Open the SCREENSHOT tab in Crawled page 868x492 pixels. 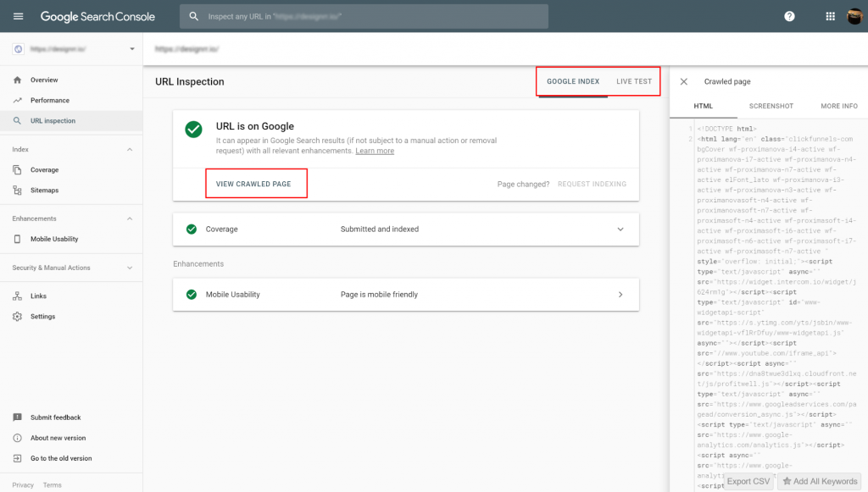click(771, 106)
